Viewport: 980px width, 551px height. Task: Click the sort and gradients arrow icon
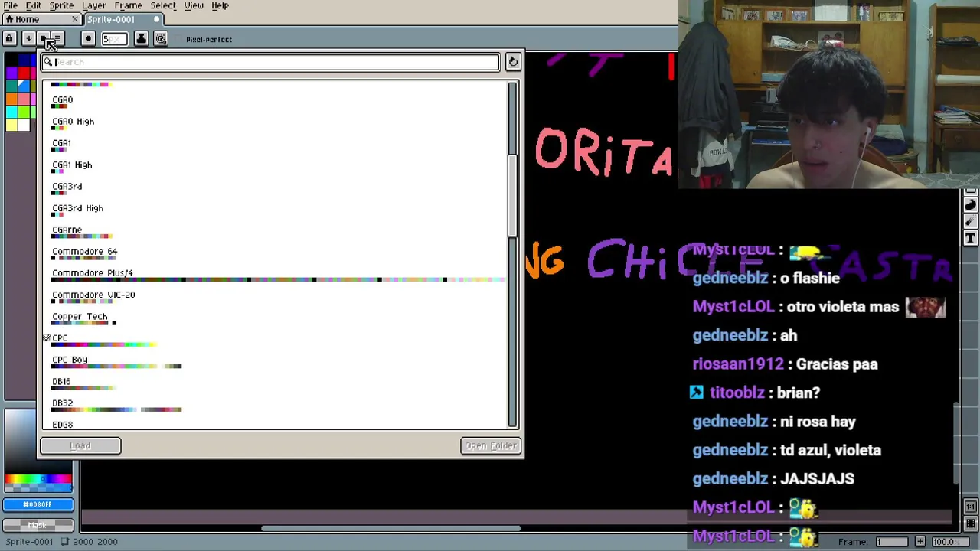pyautogui.click(x=28, y=39)
